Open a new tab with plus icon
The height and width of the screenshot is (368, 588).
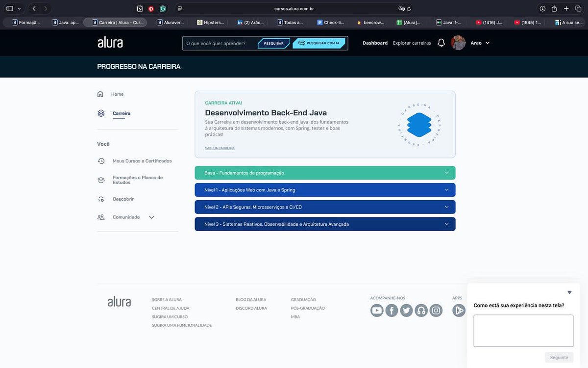pyautogui.click(x=566, y=8)
